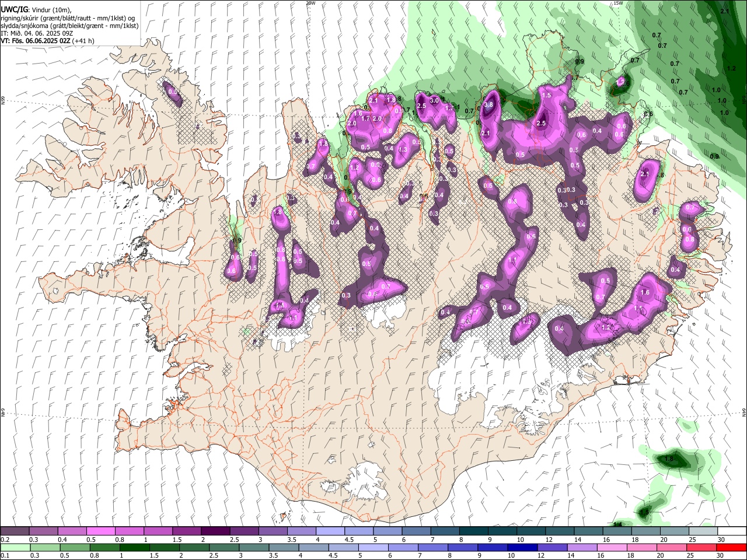
Task: Pick the dull plum 0.2 snow-scale swatch
Action: (x=15, y=531)
